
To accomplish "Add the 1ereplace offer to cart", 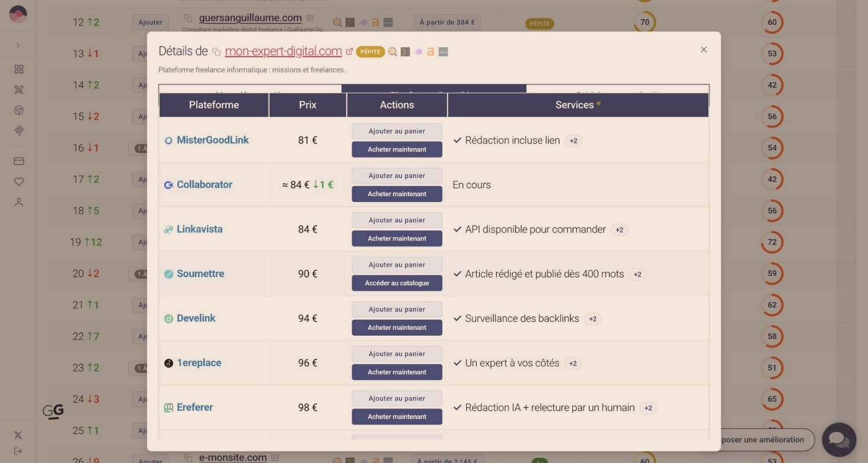I will (397, 354).
